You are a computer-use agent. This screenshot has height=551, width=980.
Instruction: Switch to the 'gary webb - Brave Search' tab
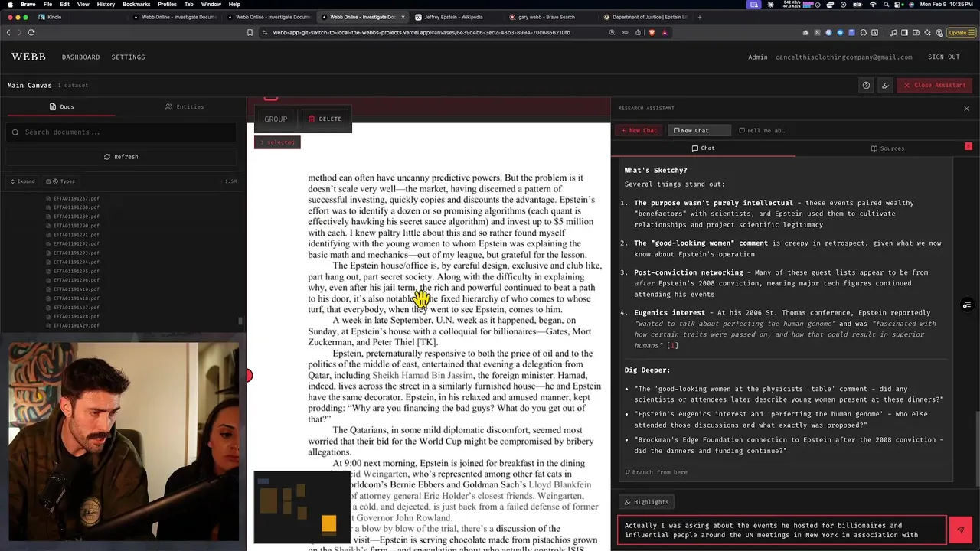pyautogui.click(x=547, y=17)
